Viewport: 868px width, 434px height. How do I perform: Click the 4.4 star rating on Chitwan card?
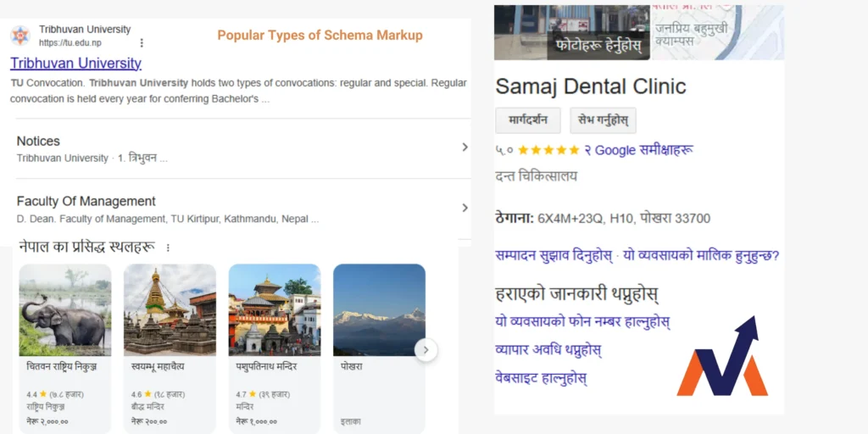pos(55,395)
